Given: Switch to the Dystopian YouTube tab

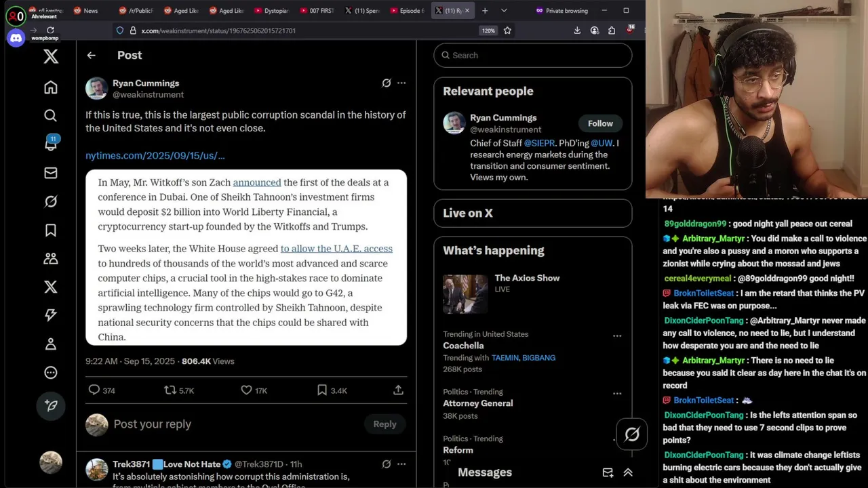Looking at the screenshot, I should click(x=272, y=10).
